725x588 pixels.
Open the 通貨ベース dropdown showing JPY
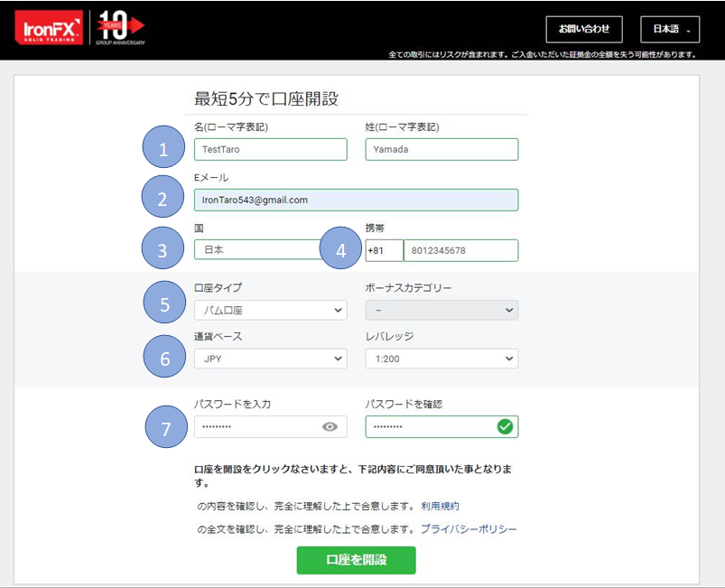[271, 359]
